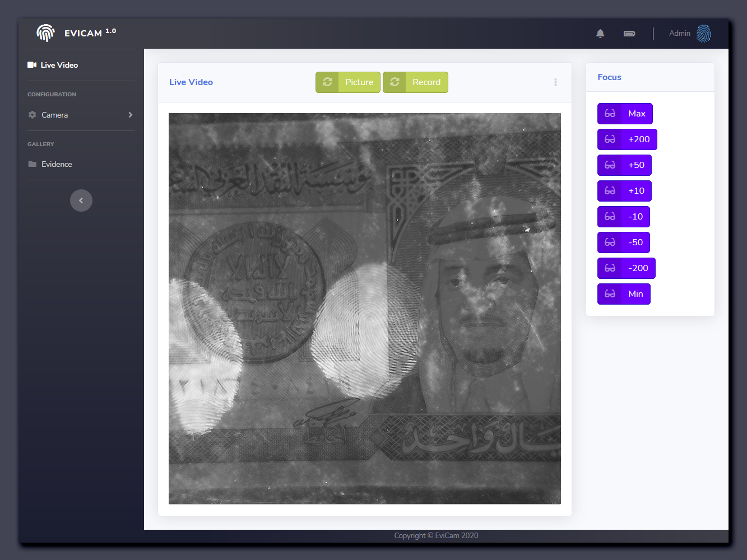Click the folder icon next to Evidence
Image resolution: width=747 pixels, height=560 pixels.
point(33,164)
